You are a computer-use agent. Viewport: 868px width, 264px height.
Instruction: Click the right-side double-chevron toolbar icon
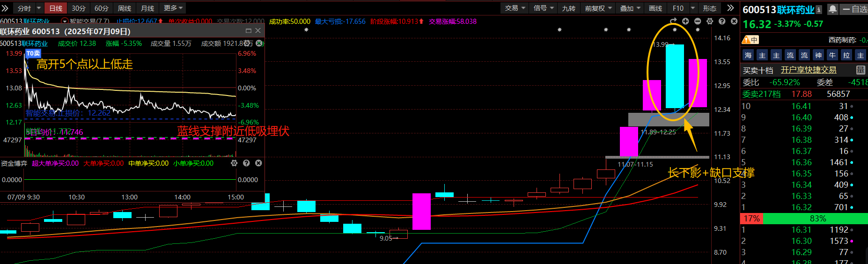click(x=730, y=8)
